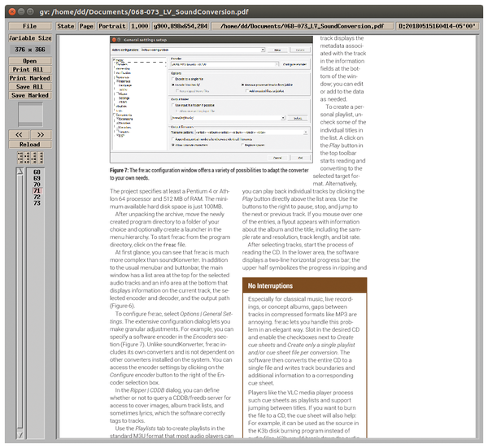488x448 pixels.
Task: Toggle marks on even pages icon
Action: (27, 158)
